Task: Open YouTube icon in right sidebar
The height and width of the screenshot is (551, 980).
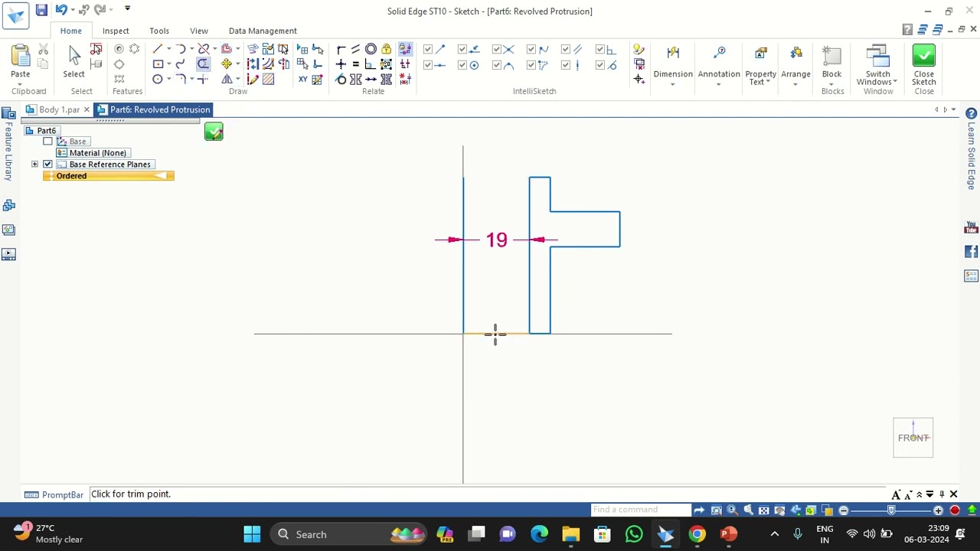Action: [x=971, y=228]
